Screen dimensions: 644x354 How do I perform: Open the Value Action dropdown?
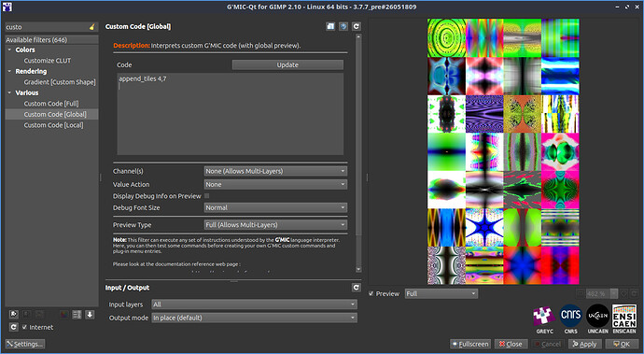(x=275, y=185)
